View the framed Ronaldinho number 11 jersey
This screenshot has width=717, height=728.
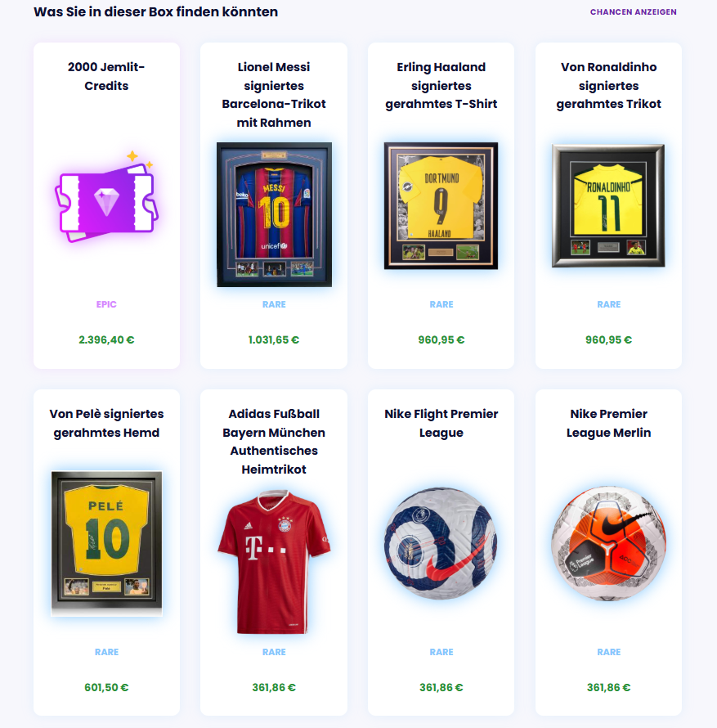[608, 205]
